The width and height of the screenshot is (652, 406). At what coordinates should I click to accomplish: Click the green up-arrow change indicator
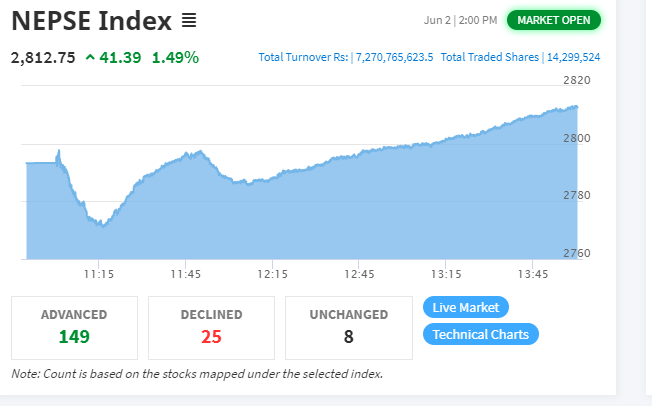click(90, 57)
